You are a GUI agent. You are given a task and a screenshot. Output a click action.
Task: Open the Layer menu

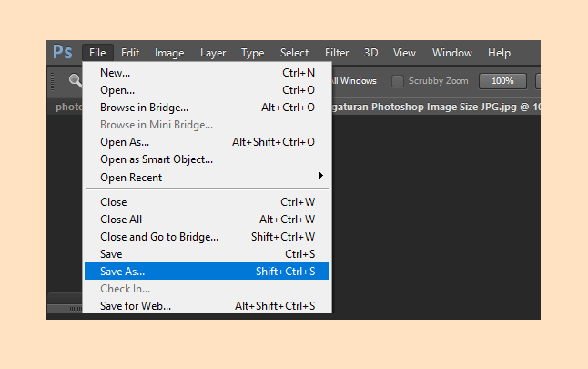coord(213,53)
